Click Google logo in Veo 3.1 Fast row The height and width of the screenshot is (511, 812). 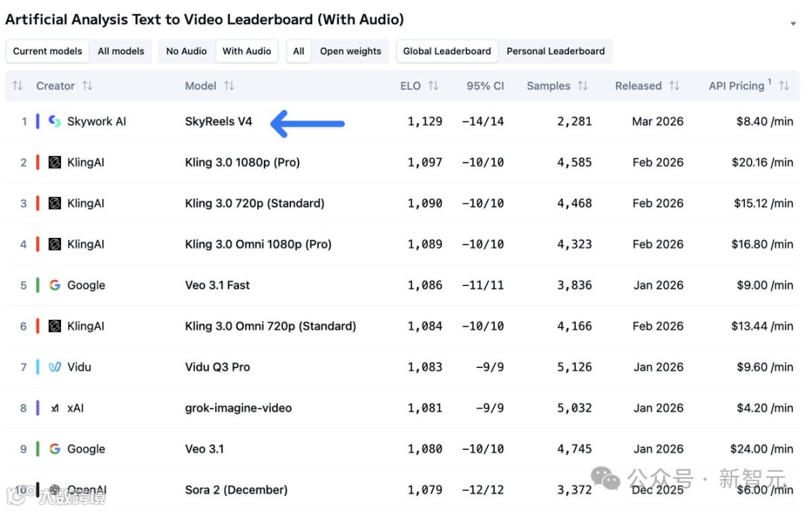click(54, 285)
